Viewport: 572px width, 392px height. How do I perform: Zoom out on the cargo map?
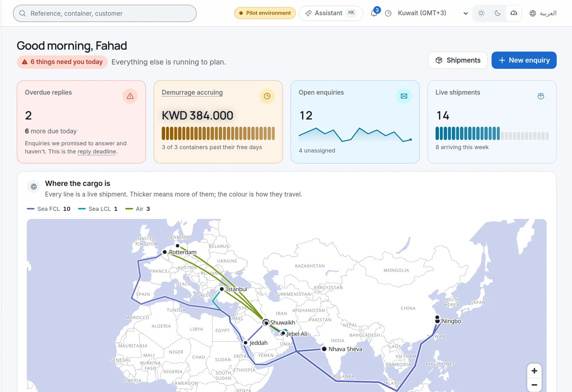click(534, 385)
